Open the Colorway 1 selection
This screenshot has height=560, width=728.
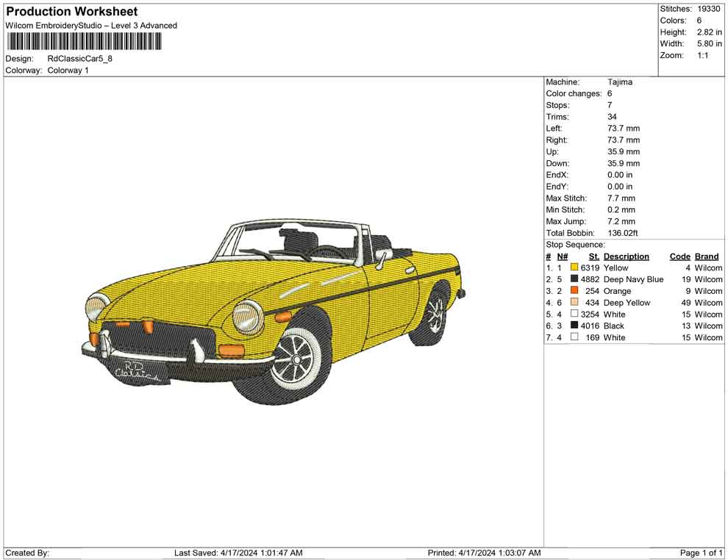click(x=68, y=71)
